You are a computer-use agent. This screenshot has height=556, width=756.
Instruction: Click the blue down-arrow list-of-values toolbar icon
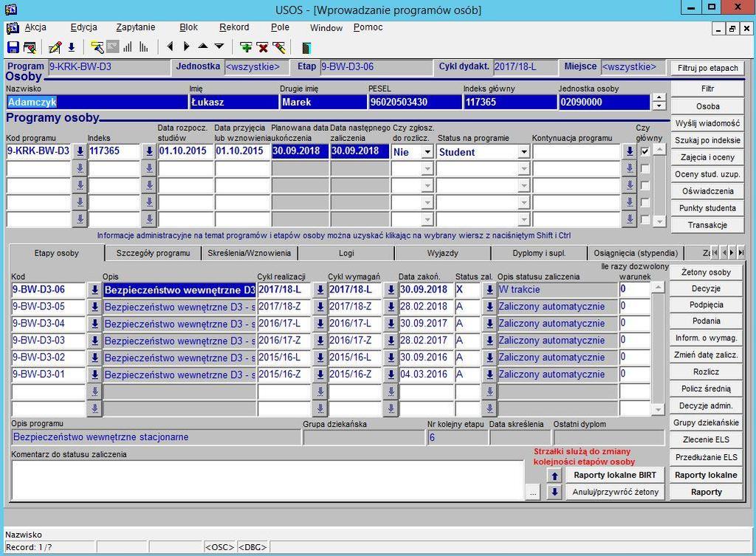pyautogui.click(x=72, y=47)
